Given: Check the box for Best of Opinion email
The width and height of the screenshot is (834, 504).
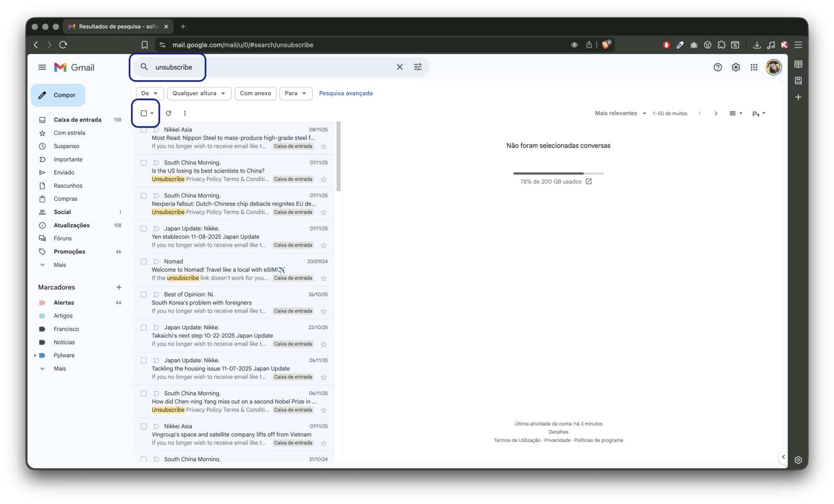Looking at the screenshot, I should [144, 294].
